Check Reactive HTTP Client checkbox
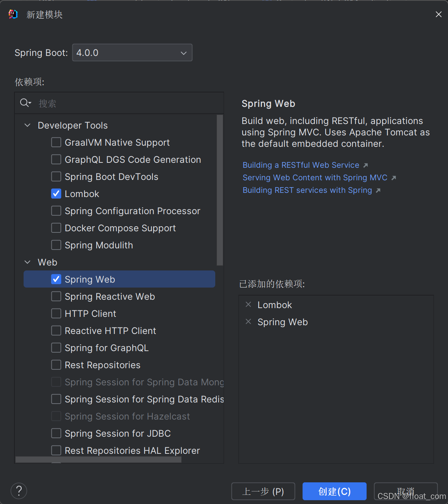This screenshot has height=504, width=448. pyautogui.click(x=56, y=331)
